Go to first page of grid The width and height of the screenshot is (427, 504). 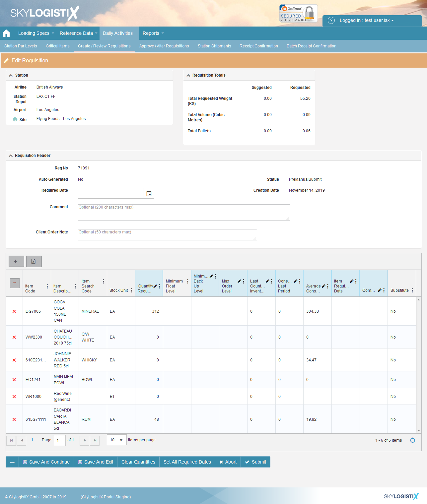click(x=11, y=440)
